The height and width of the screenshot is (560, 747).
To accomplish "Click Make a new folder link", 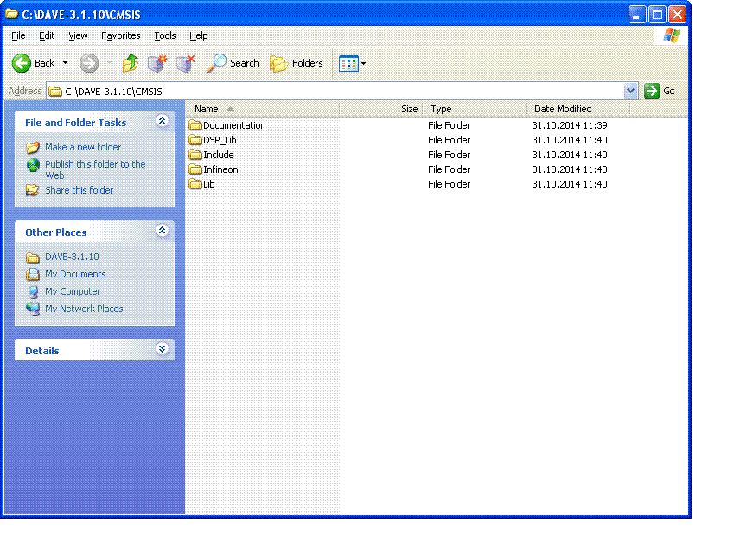I will click(83, 147).
